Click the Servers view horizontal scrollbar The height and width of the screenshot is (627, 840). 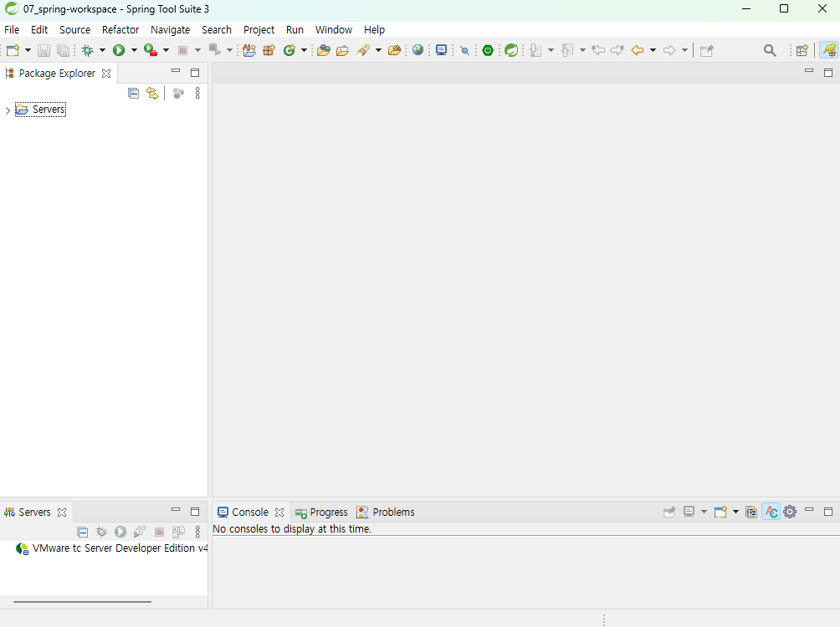pos(82,602)
